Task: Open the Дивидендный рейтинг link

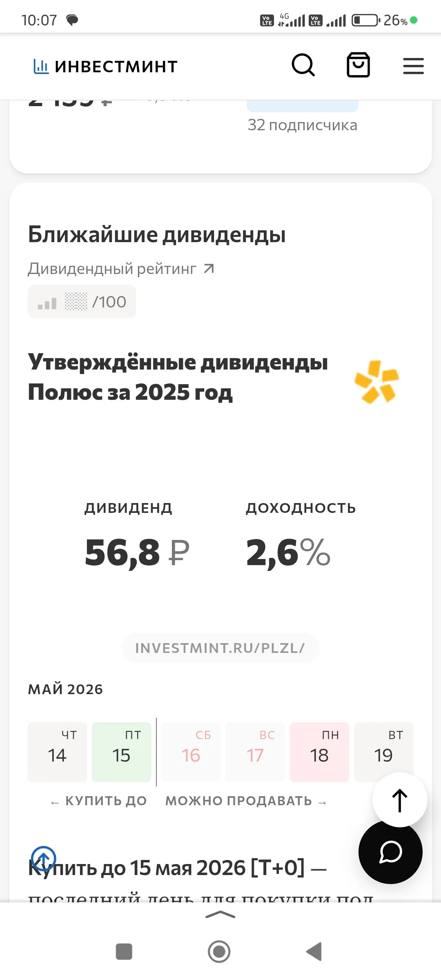Action: [x=121, y=269]
